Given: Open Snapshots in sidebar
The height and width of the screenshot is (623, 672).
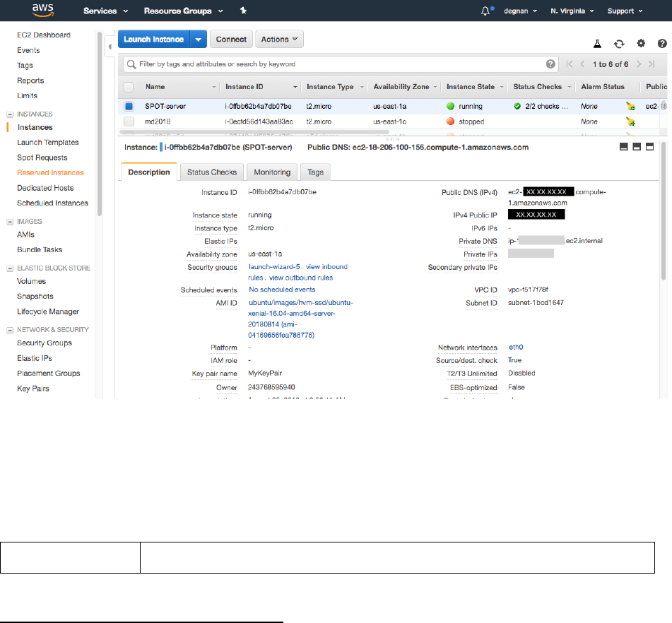Looking at the screenshot, I should click(x=35, y=296).
